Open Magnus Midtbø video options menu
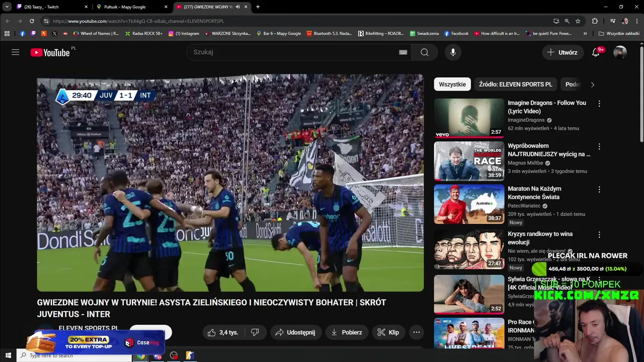644x362 pixels. click(x=599, y=146)
